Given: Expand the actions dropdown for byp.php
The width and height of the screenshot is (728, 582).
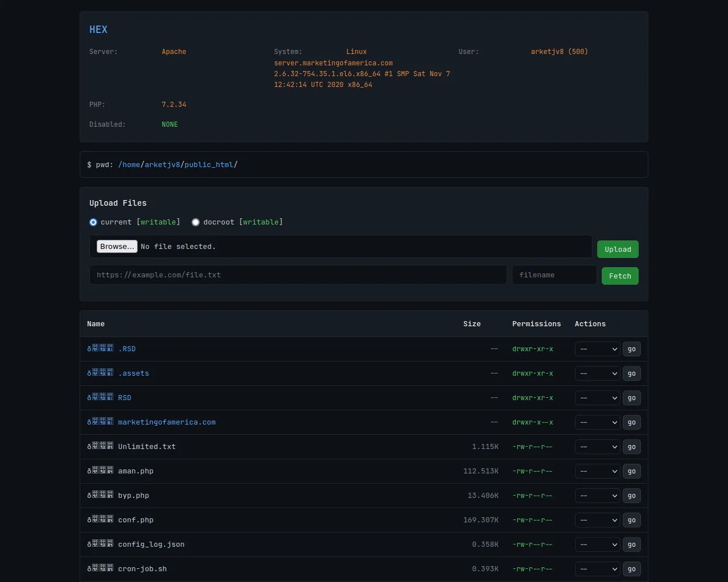Looking at the screenshot, I should tap(597, 496).
